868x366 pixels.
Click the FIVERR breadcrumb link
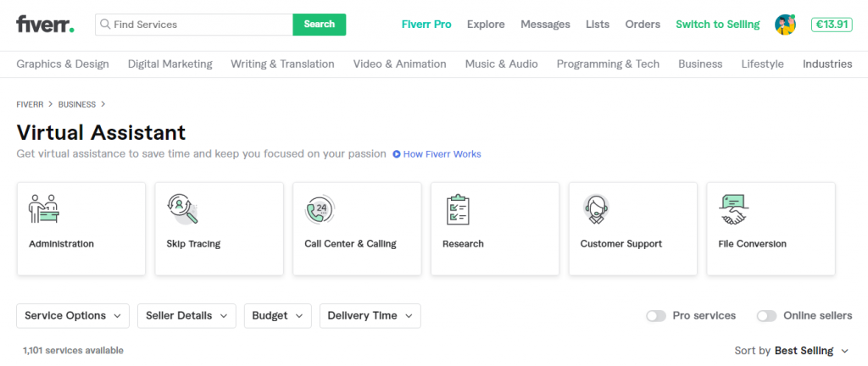(30, 104)
